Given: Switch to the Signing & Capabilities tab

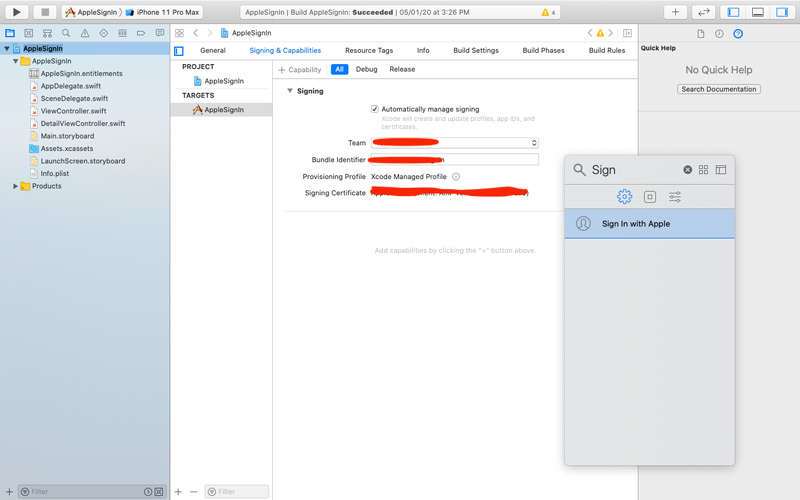Looking at the screenshot, I should pyautogui.click(x=285, y=51).
